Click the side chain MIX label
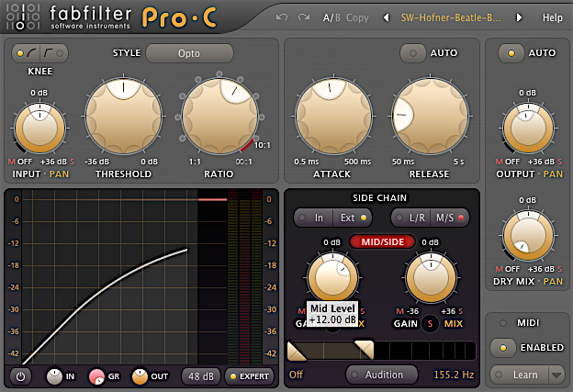 click(453, 324)
